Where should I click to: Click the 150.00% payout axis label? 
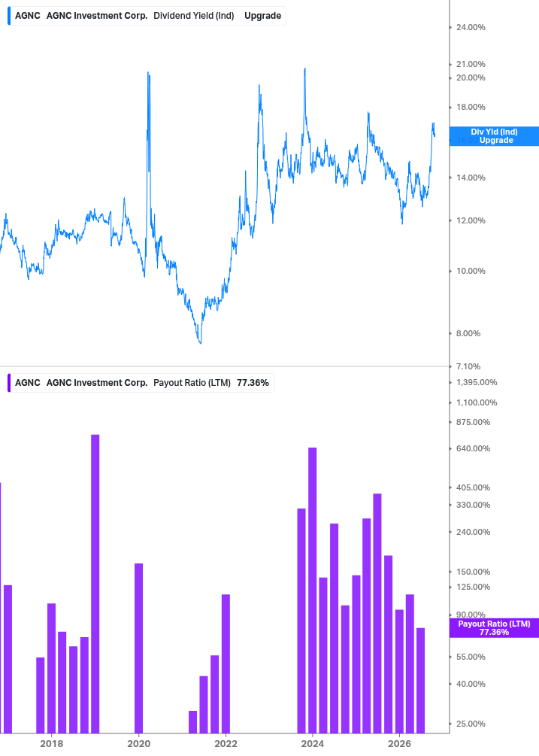(473, 572)
